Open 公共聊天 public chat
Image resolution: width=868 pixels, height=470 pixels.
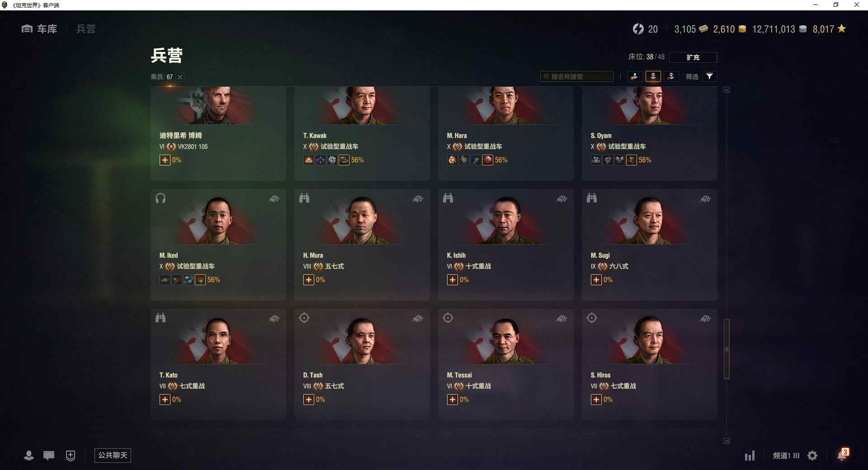[113, 455]
